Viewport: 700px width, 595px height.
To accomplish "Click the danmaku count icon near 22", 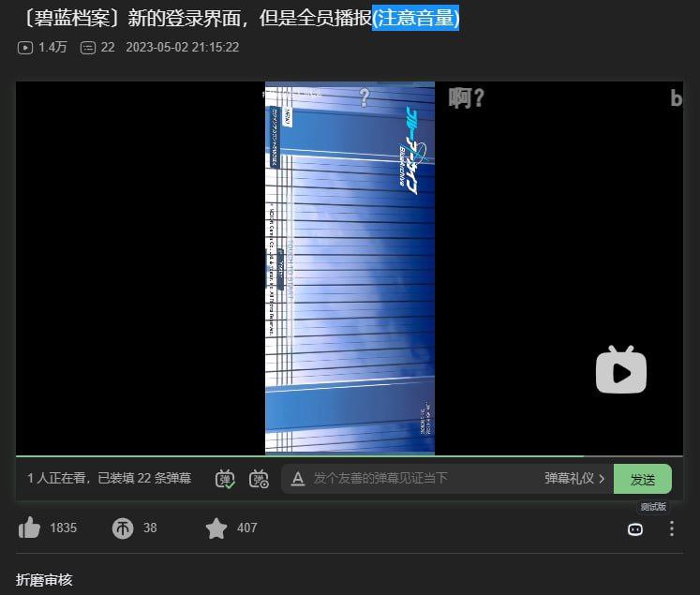I will coord(87,47).
